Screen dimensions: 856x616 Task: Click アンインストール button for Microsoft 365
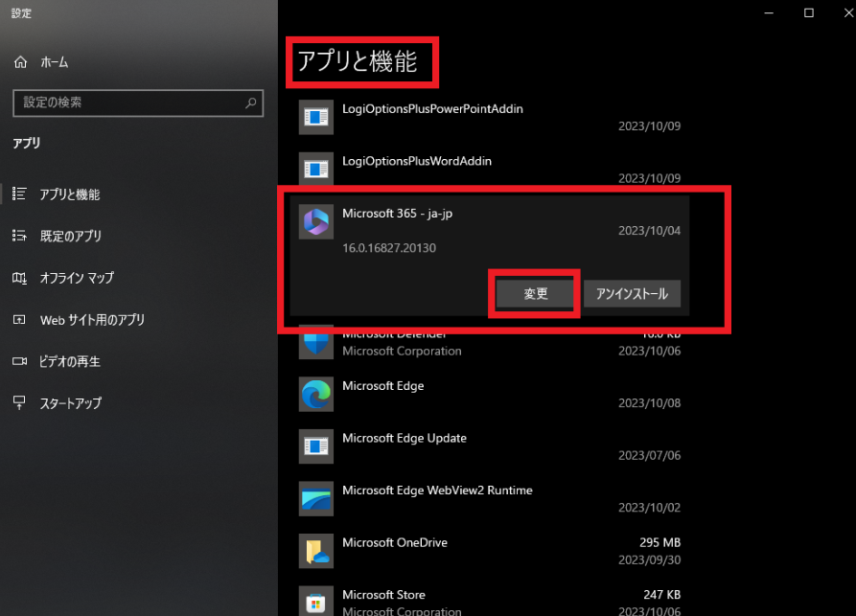(632, 293)
